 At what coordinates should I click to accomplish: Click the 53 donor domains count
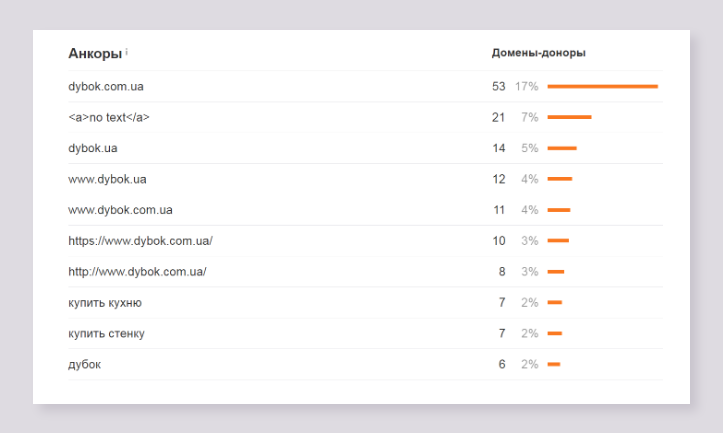click(498, 87)
